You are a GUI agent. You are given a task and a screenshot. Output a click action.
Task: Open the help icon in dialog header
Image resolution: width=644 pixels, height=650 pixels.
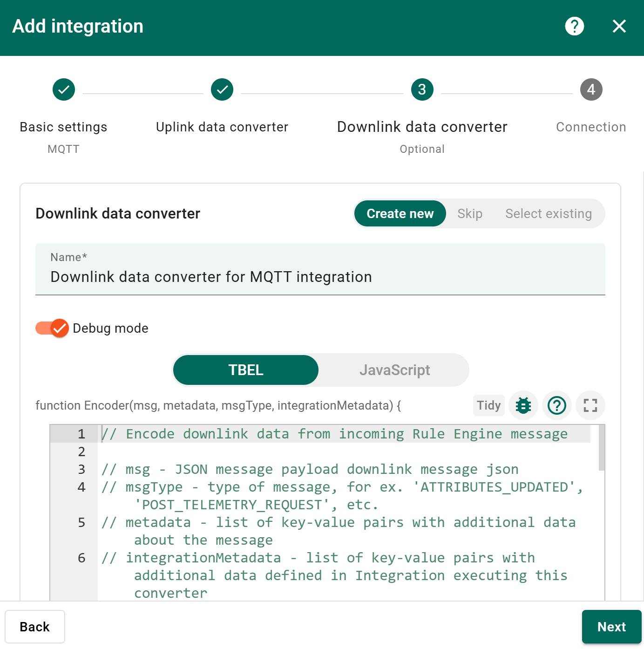[574, 26]
